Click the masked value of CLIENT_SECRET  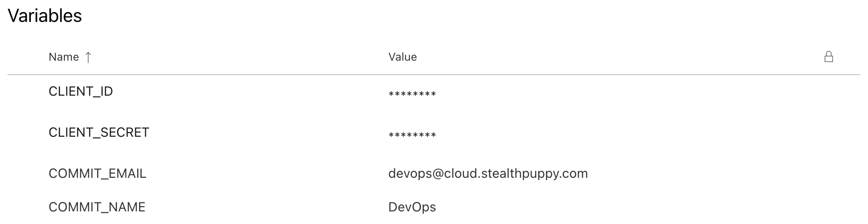412,135
